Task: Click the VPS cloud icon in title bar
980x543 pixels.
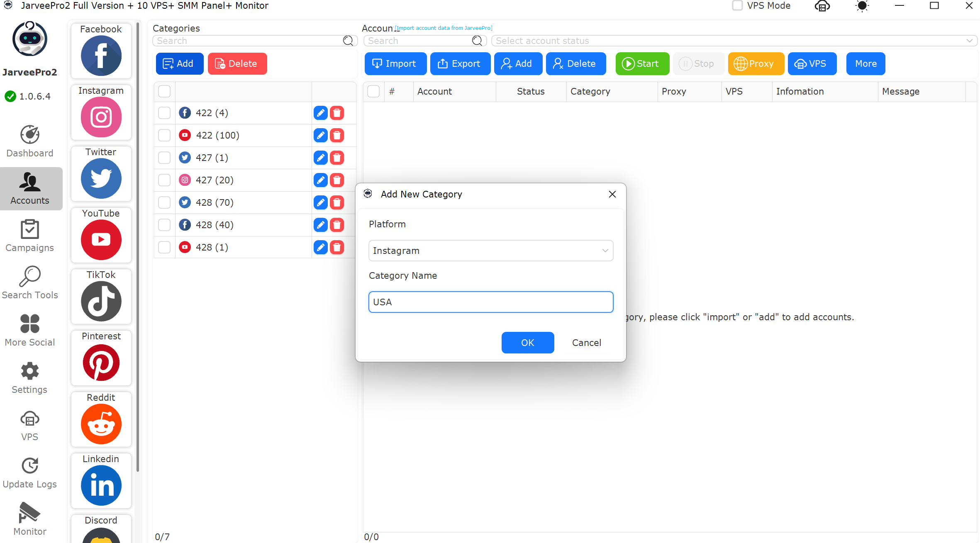Action: tap(822, 6)
